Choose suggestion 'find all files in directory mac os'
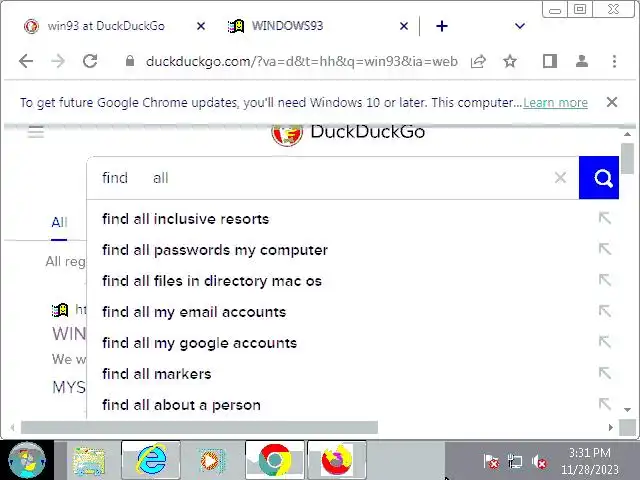The width and height of the screenshot is (640, 480). [212, 281]
